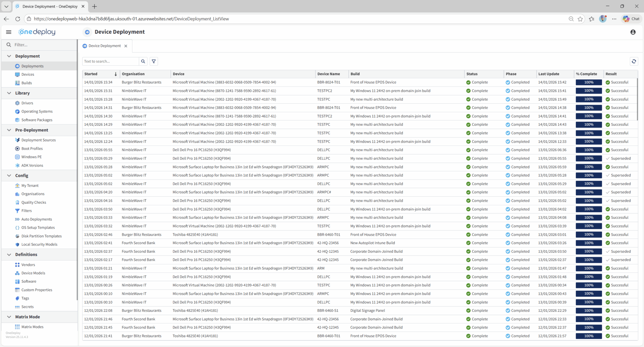
Task: Collapse the Library section
Action: click(9, 93)
